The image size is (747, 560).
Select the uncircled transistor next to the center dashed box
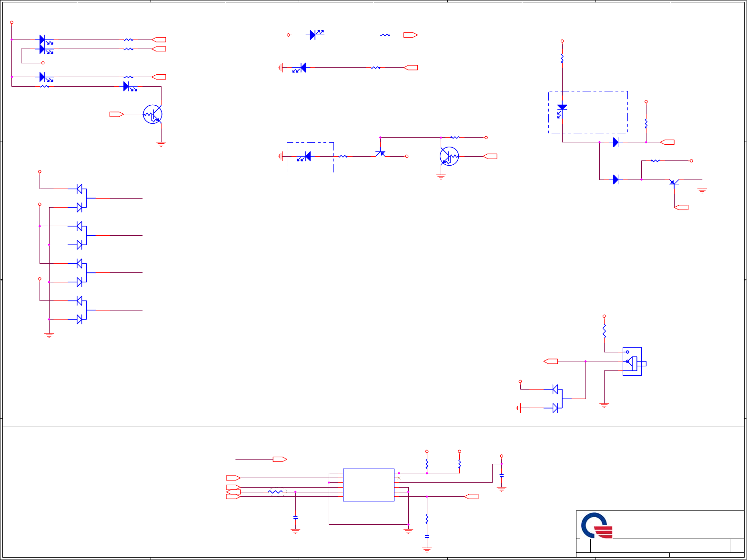click(380, 153)
